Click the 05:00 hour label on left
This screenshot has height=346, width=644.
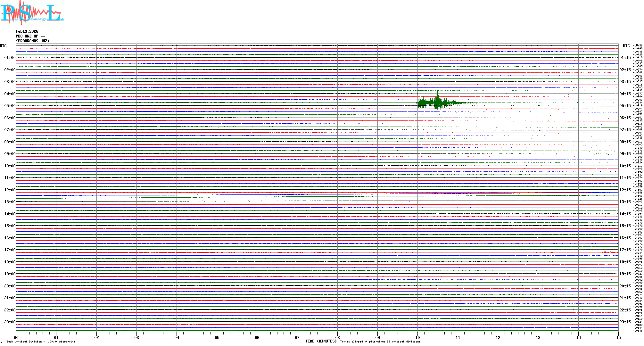click(10, 106)
